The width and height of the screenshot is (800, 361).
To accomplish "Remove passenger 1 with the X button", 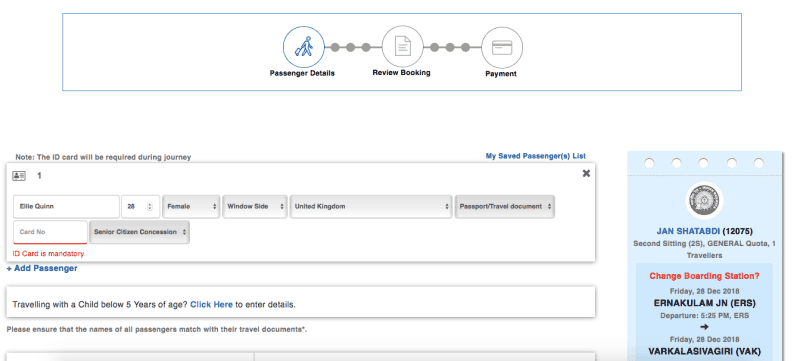I will pyautogui.click(x=586, y=173).
